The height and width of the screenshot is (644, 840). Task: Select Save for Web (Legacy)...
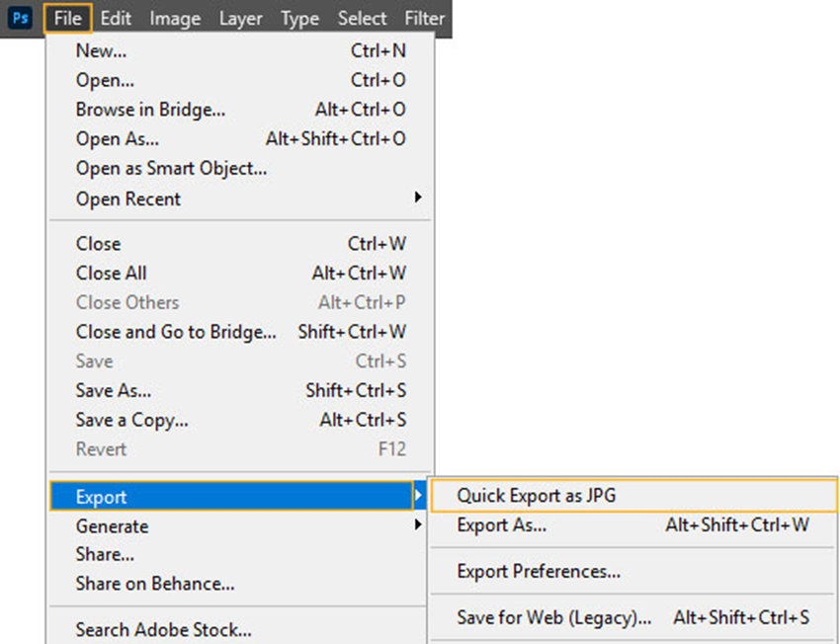pos(553,617)
